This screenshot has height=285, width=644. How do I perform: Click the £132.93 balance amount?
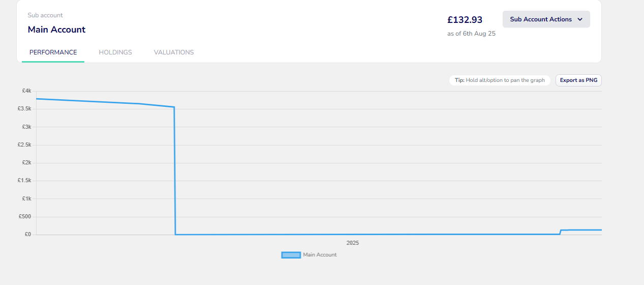click(465, 20)
